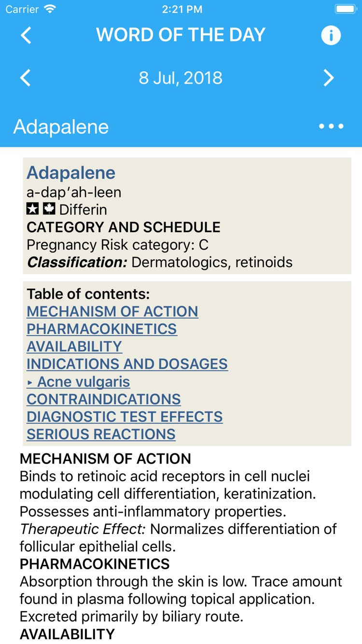Tap the 2:21 PM clock in the status bar

pos(181,8)
